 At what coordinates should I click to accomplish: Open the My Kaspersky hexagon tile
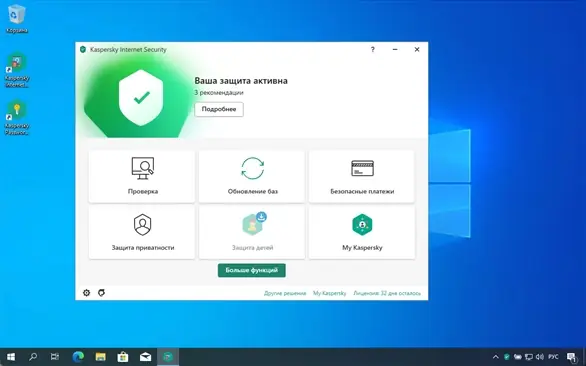pyautogui.click(x=362, y=233)
